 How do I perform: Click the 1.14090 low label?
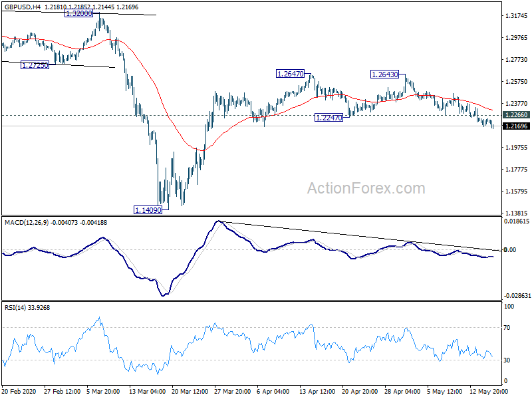(148, 210)
